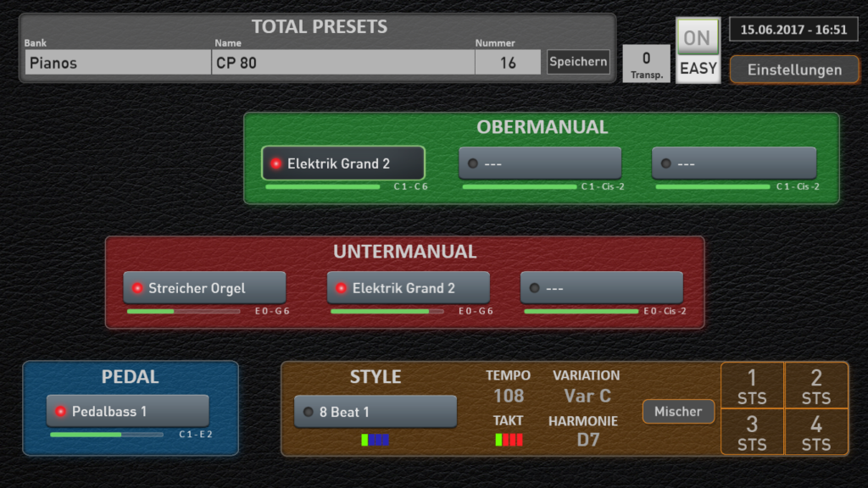Click the E0 - Cis -2 range label

(x=665, y=312)
